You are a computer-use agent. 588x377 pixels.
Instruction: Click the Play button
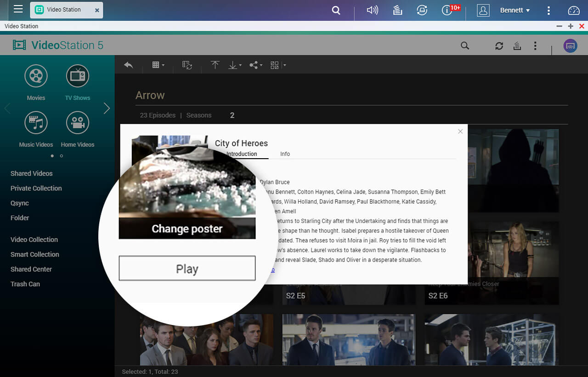(x=187, y=268)
